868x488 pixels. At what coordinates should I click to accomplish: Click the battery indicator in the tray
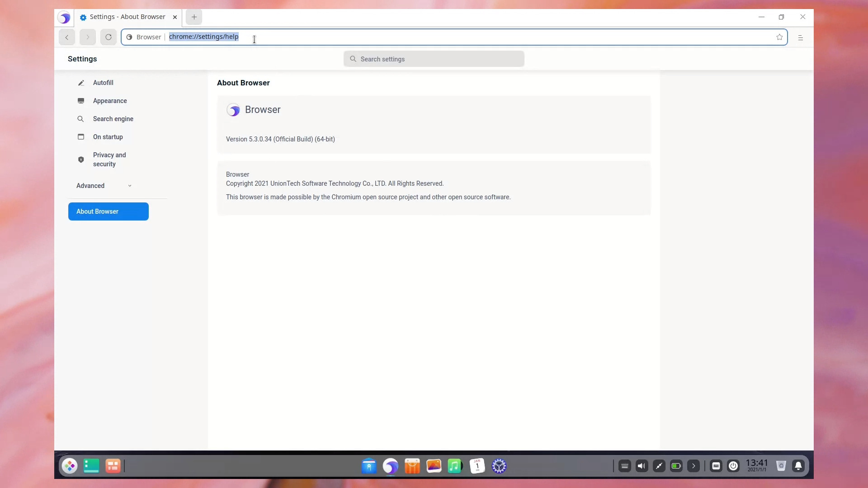tap(676, 466)
